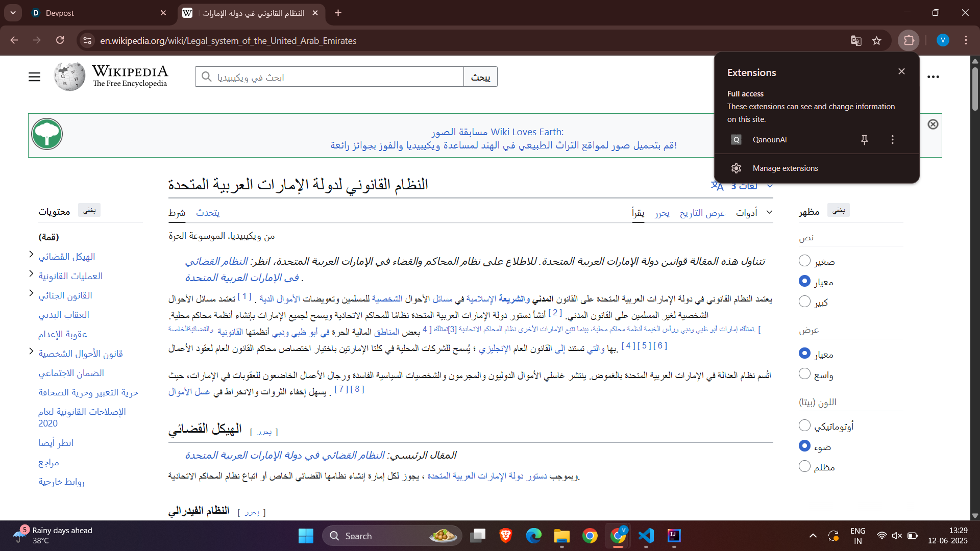Select the large text size radio button
Screen dimensions: 980x551
point(804,302)
